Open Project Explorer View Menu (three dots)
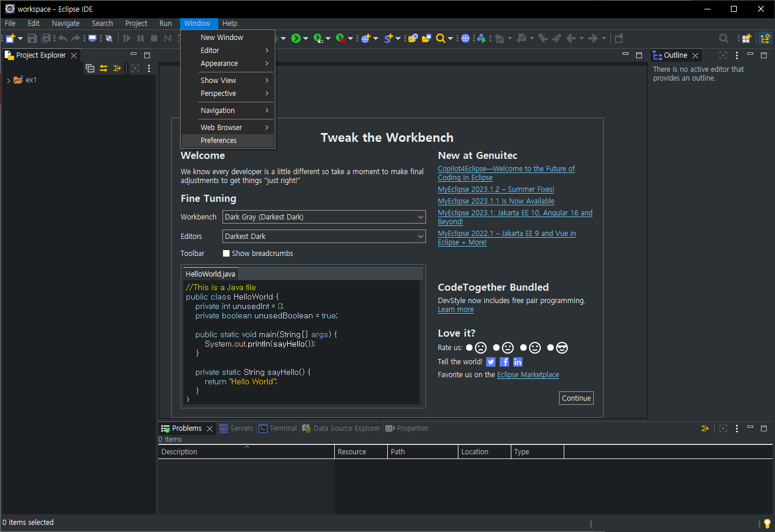 pos(149,68)
